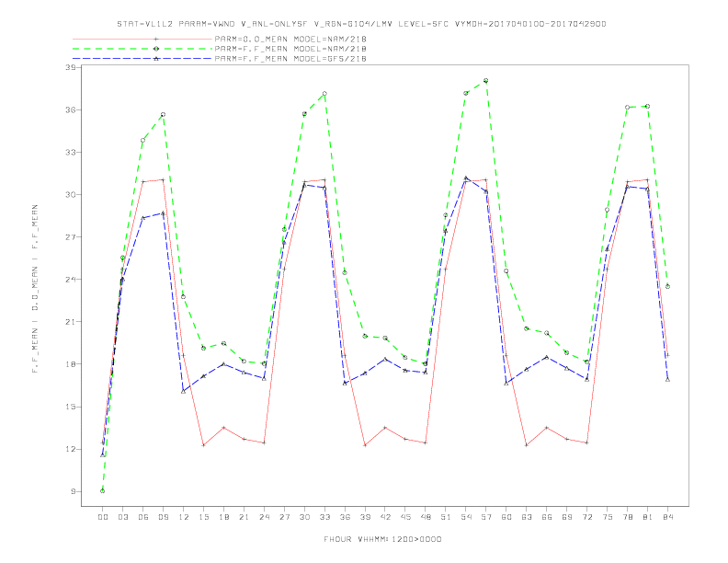Screen dimensions: 728x563
Task: Click the blue dashed legend line sample
Action: (x=142, y=59)
